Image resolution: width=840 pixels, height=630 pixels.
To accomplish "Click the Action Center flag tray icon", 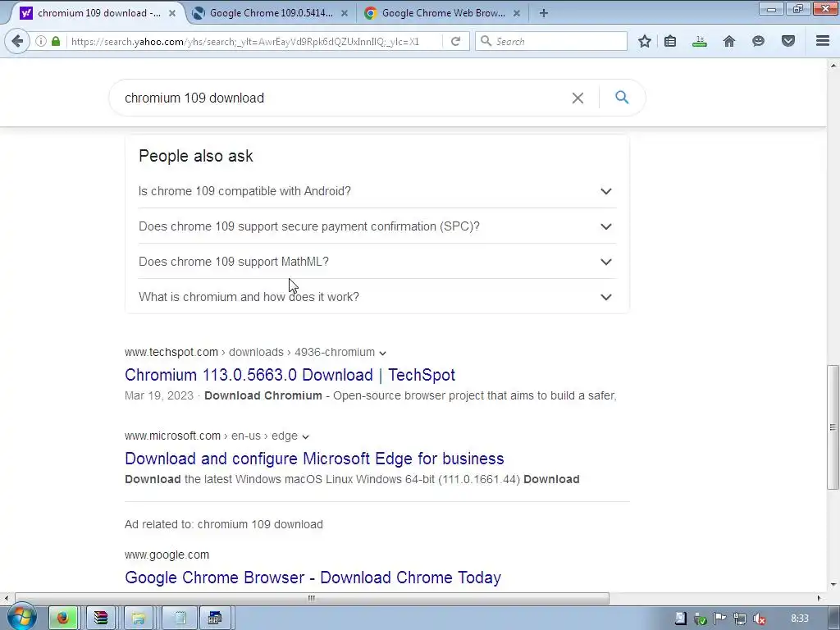I will 719,619.
